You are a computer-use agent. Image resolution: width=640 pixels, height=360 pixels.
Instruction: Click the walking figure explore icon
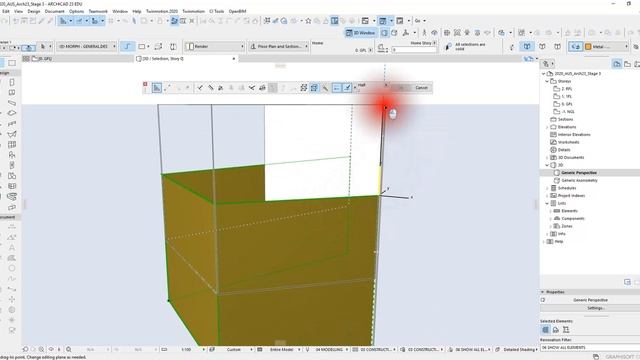(x=424, y=33)
